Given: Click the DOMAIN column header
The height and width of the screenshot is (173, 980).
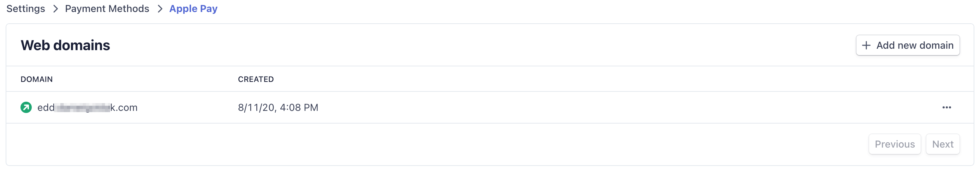Looking at the screenshot, I should tap(36, 79).
